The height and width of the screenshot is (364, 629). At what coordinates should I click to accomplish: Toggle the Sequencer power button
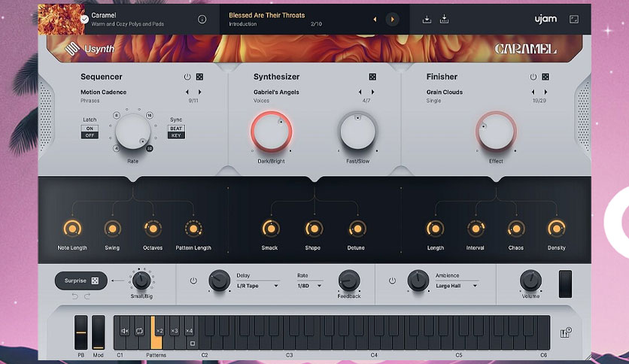[x=187, y=77]
